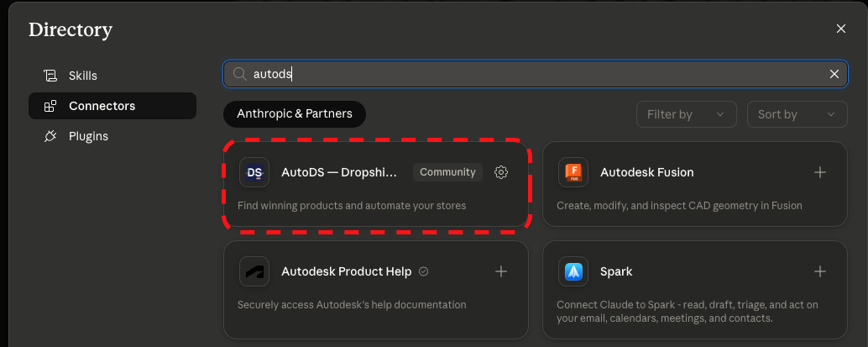Click the Autodesk Fusion logo icon
Image resolution: width=868 pixels, height=347 pixels.
[x=573, y=172]
